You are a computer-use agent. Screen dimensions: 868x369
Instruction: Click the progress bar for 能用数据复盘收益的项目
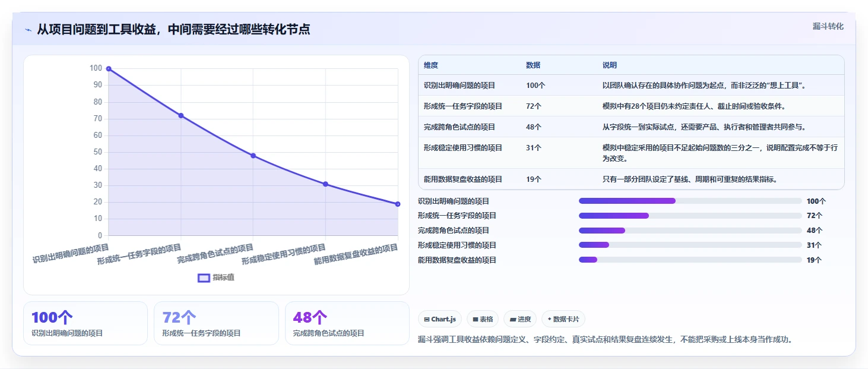coord(690,260)
